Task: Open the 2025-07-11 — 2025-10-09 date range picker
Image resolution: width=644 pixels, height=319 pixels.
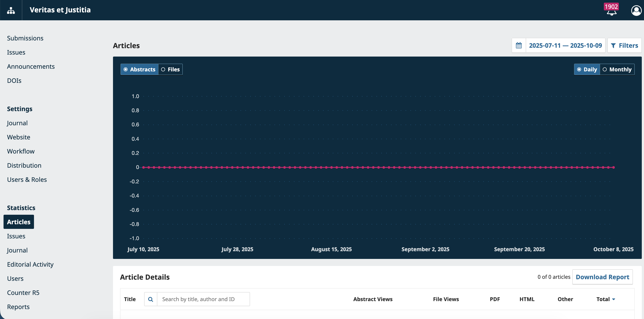Action: tap(565, 46)
